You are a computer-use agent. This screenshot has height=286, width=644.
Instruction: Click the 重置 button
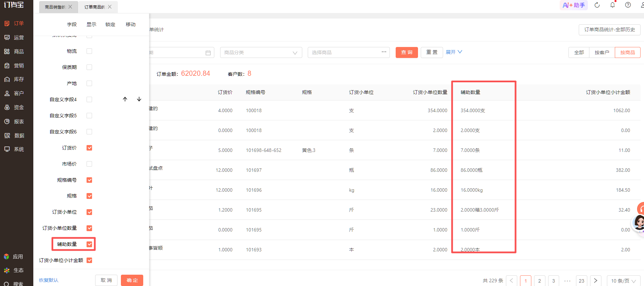(x=432, y=52)
